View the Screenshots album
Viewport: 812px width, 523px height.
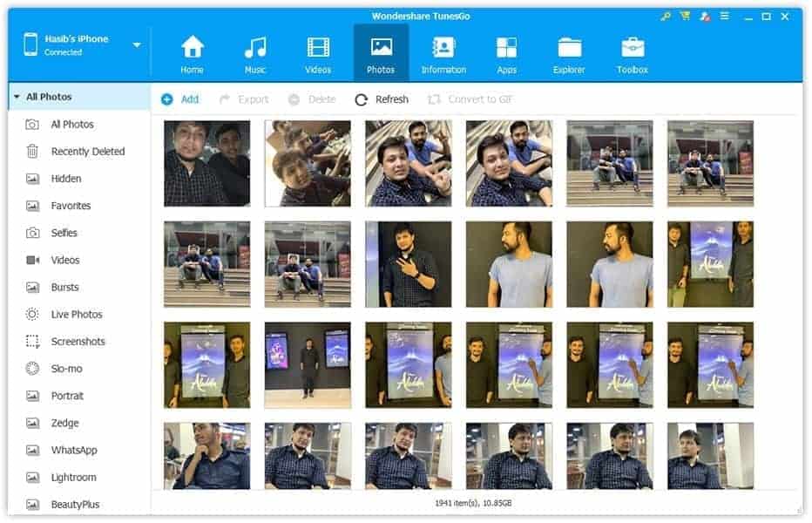pos(79,341)
